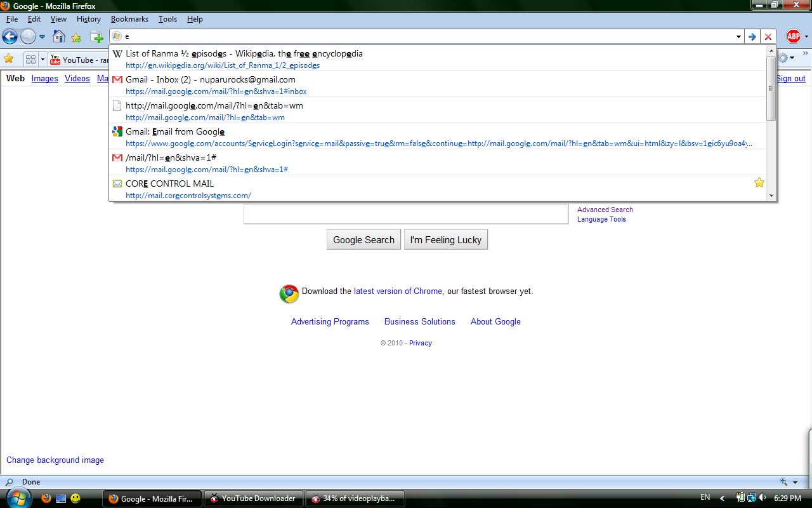The image size is (812, 508).
Task: Open the Edit menu
Action: [34, 19]
